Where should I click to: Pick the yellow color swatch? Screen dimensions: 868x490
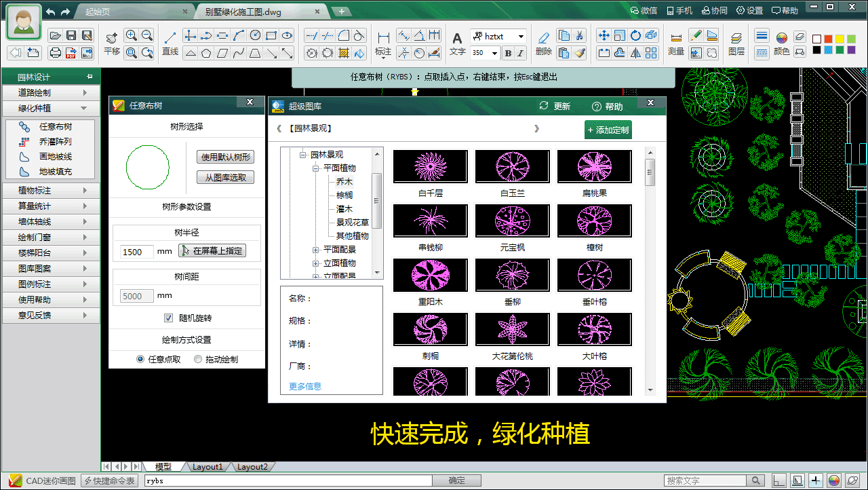pyautogui.click(x=841, y=39)
